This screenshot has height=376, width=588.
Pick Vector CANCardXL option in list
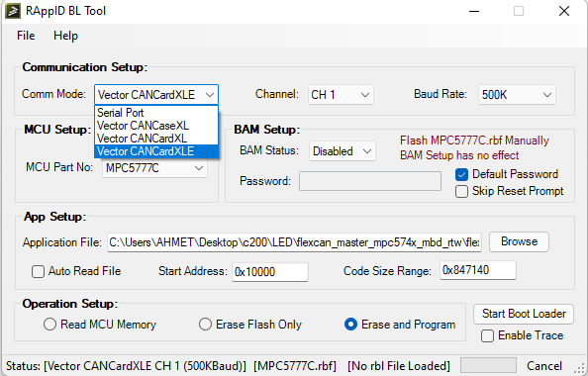[156, 139]
